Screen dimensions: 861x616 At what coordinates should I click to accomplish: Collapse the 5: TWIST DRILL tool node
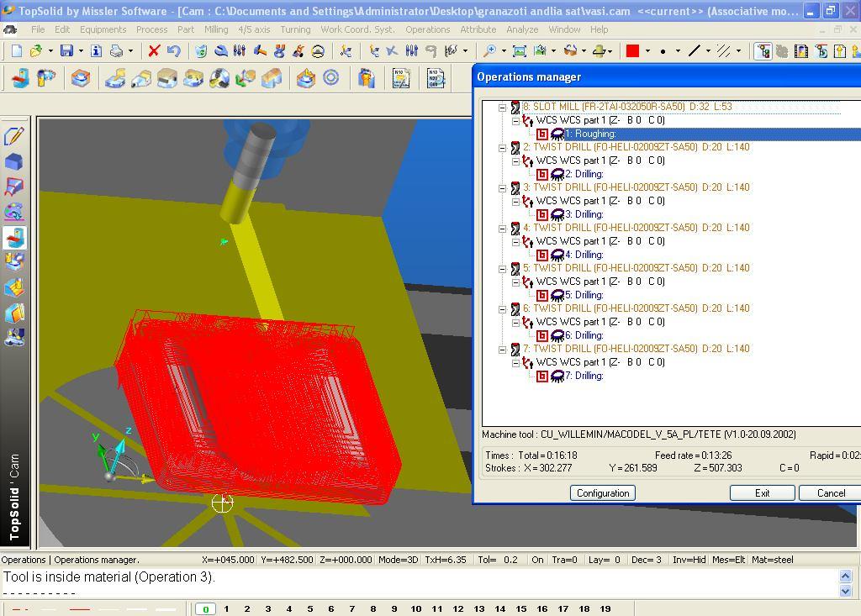502,269
